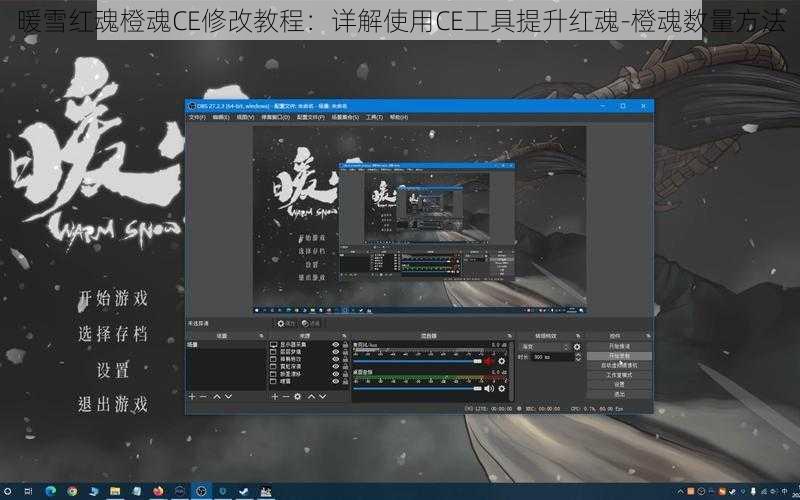Open Google Chrome from the taskbar
The image size is (800, 500).
72,491
